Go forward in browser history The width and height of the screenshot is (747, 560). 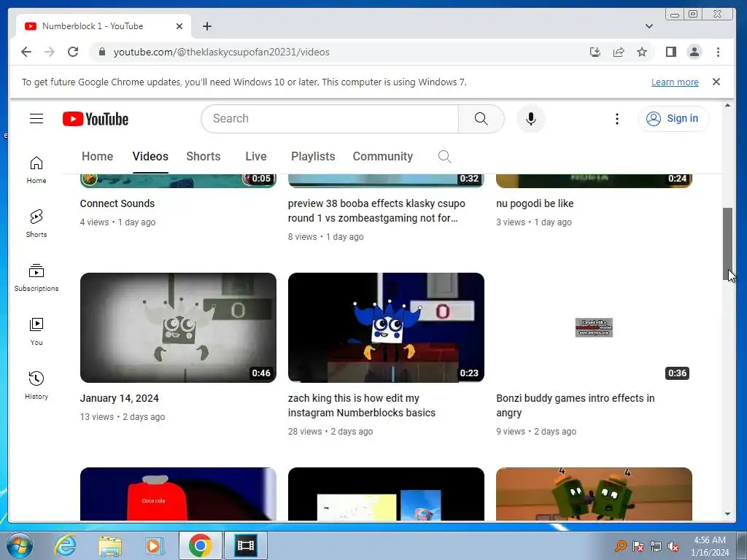point(50,52)
